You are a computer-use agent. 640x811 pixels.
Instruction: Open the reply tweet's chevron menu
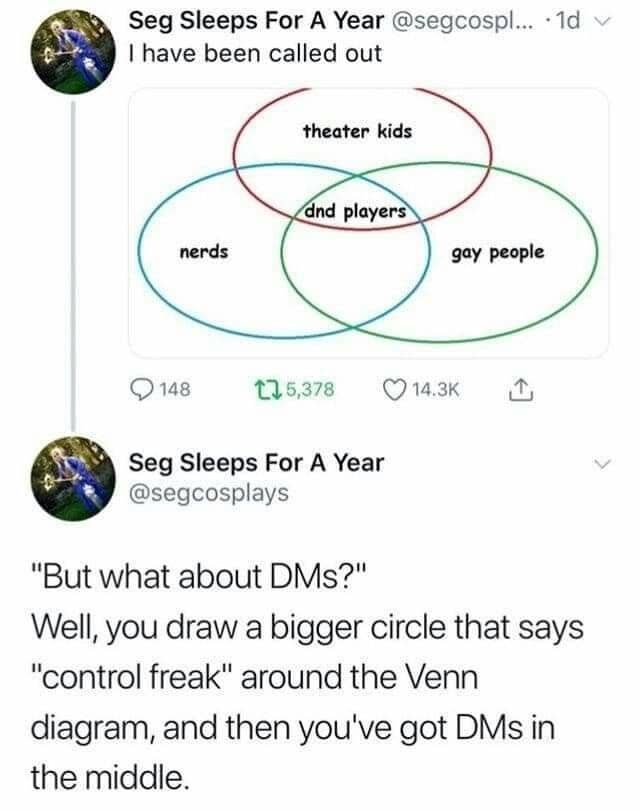click(x=600, y=465)
